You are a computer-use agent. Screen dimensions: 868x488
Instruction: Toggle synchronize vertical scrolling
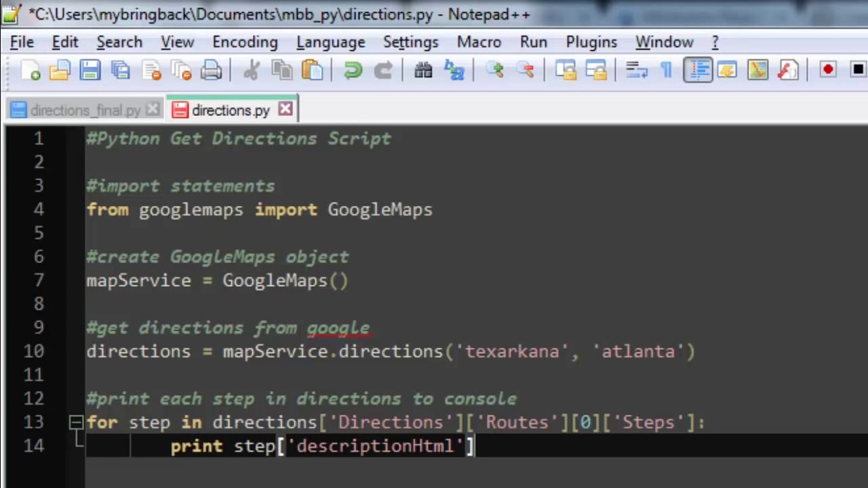tap(566, 70)
